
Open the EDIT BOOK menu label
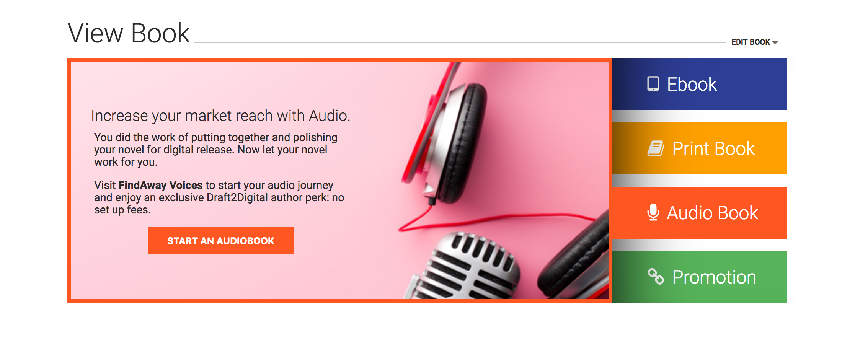(751, 42)
